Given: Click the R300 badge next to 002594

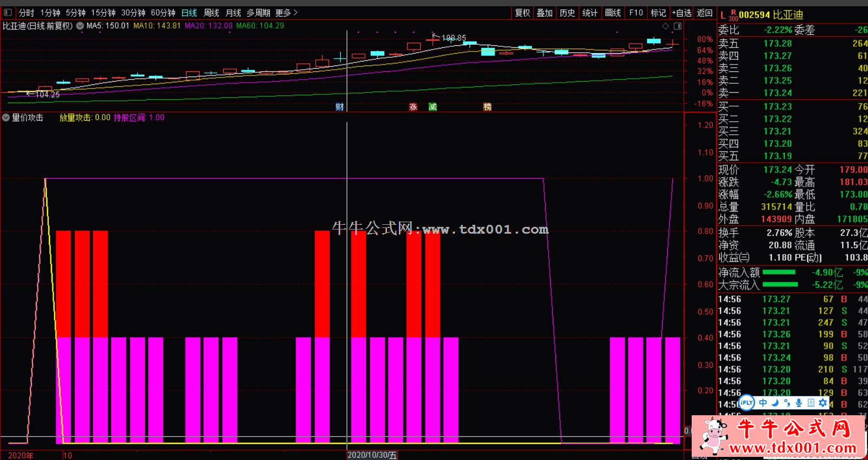Looking at the screenshot, I should coord(733,15).
